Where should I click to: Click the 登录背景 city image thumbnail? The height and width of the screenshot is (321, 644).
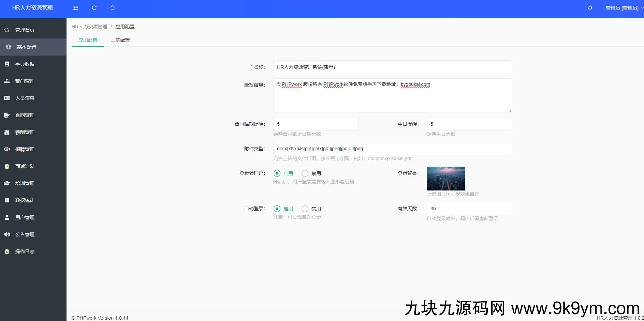tap(445, 179)
